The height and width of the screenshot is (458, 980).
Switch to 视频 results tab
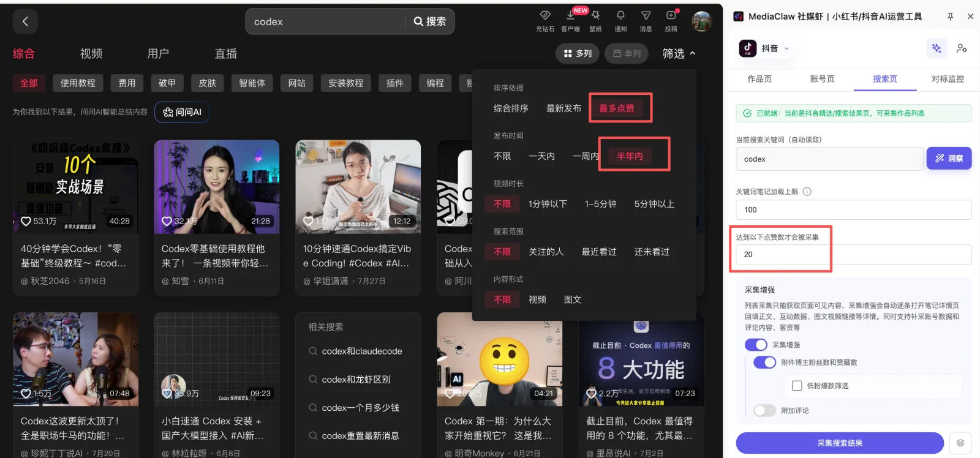point(91,54)
